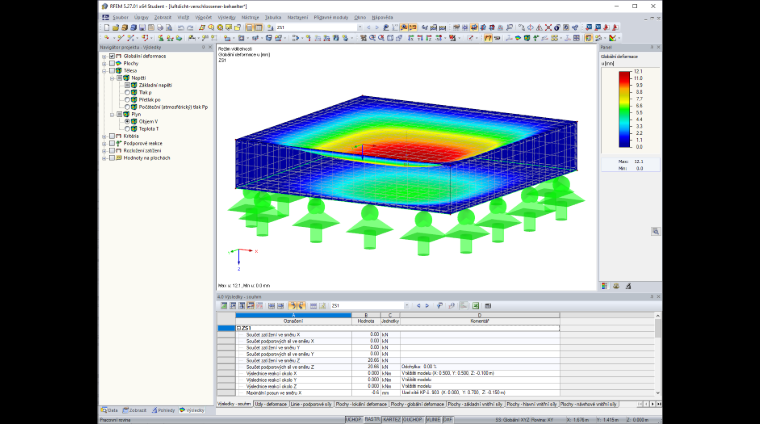Check the Tělesa checkbox
Image resolution: width=760 pixels, height=424 pixels.
click(112, 71)
